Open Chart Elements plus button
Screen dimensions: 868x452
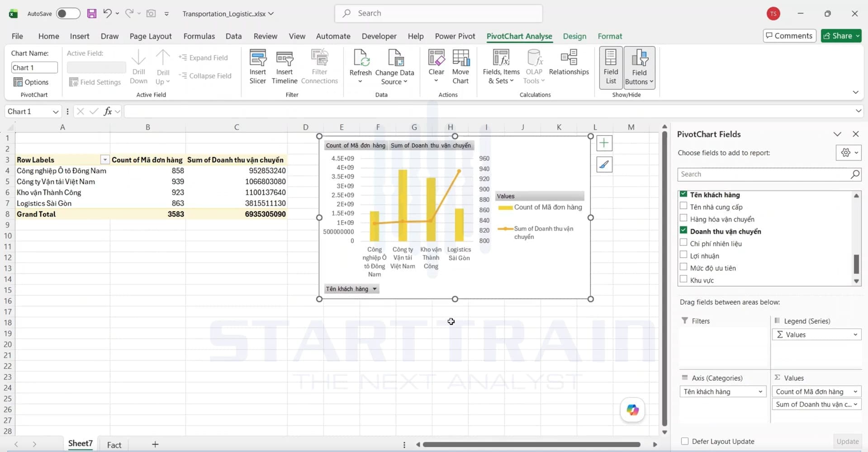click(604, 143)
